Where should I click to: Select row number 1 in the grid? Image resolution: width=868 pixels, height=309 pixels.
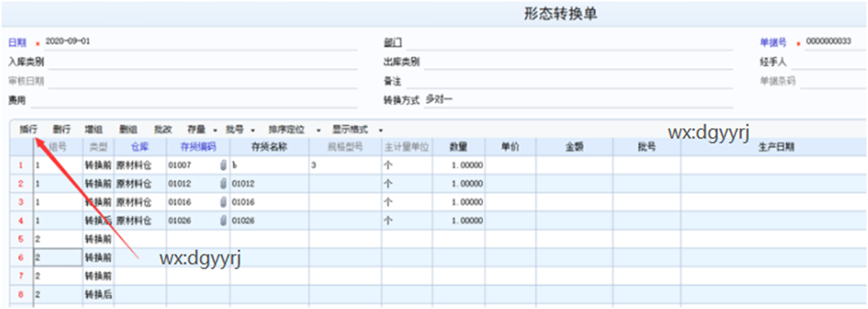point(21,166)
